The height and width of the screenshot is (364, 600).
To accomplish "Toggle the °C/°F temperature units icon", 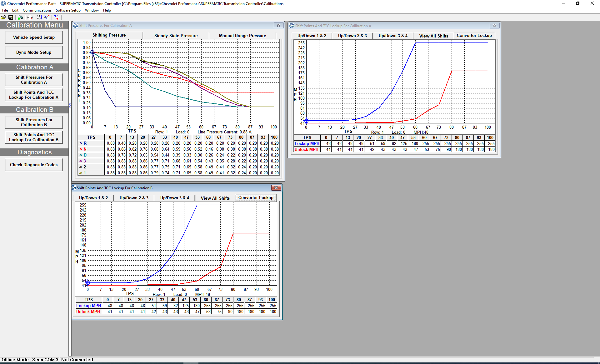I will (57, 17).
